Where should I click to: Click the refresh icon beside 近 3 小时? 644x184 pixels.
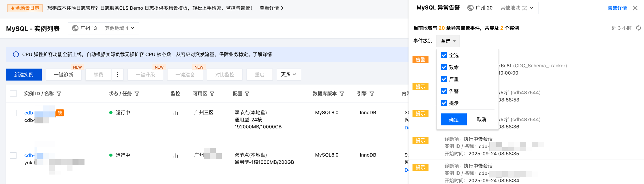(638, 28)
